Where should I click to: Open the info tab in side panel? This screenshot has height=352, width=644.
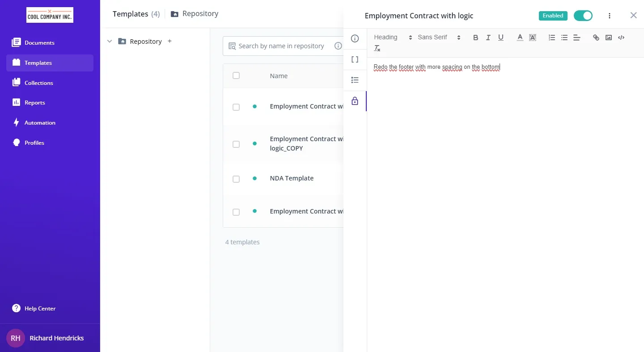[355, 38]
